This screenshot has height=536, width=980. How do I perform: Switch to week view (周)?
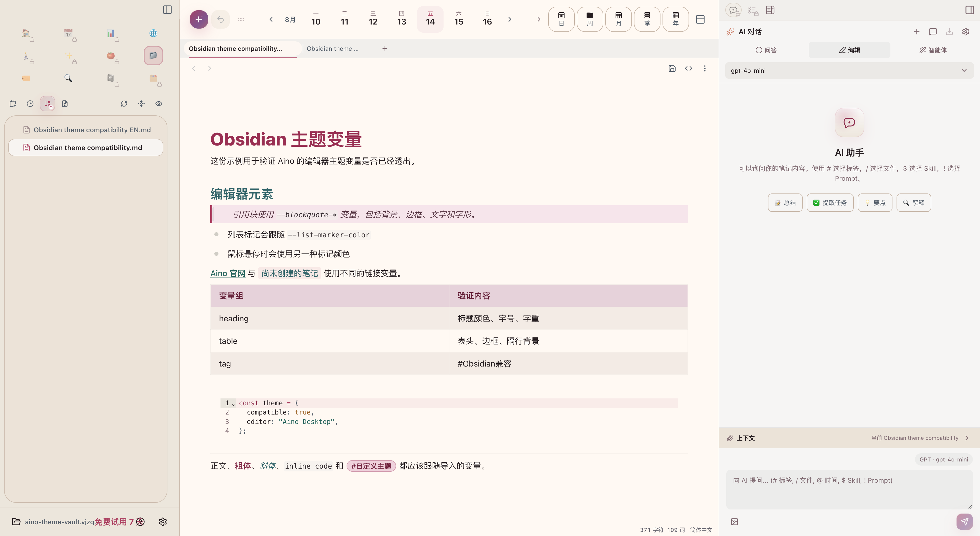pos(590,19)
